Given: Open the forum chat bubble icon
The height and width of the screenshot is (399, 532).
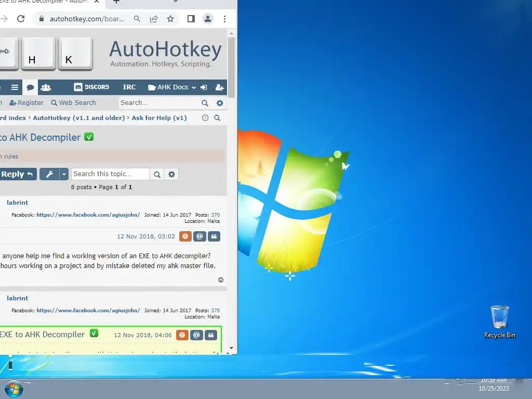Looking at the screenshot, I should (x=30, y=87).
